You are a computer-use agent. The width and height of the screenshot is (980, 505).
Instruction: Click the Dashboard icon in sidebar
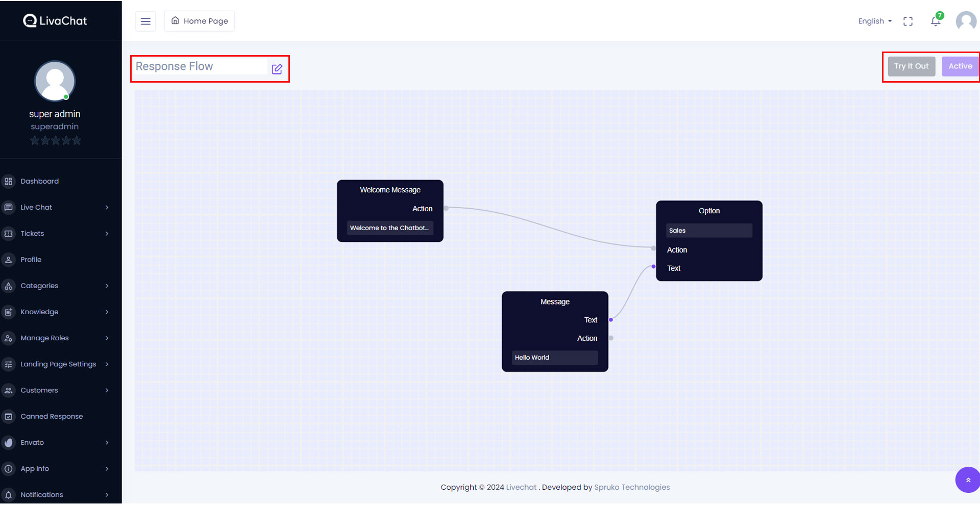(x=9, y=181)
